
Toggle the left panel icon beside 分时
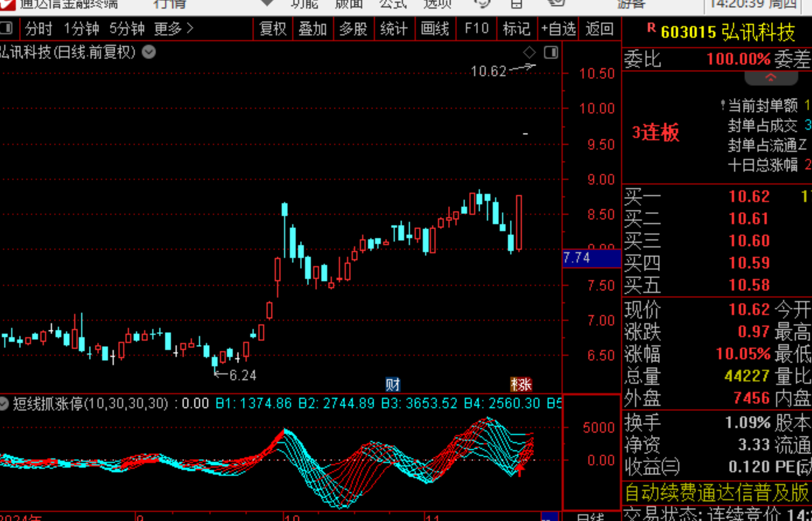coord(7,28)
